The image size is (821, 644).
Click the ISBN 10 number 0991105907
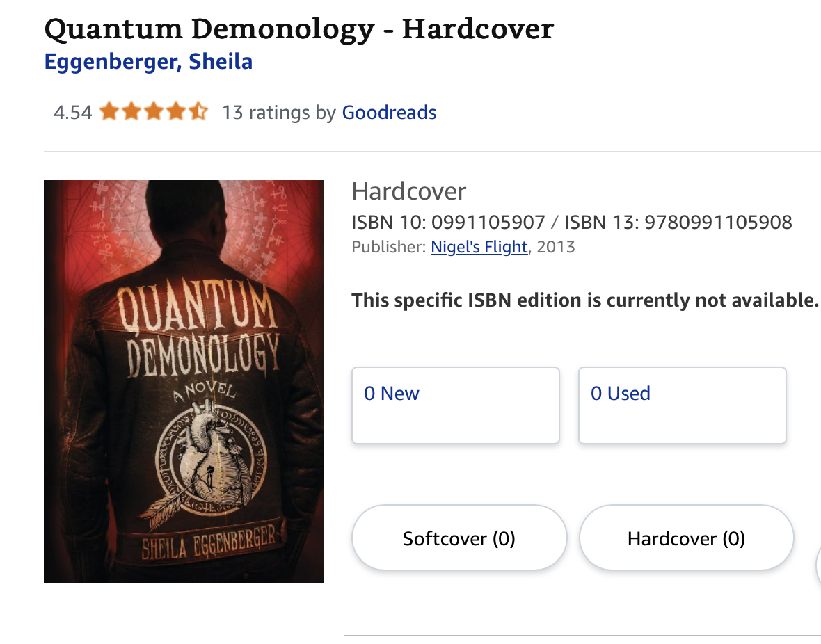(488, 223)
